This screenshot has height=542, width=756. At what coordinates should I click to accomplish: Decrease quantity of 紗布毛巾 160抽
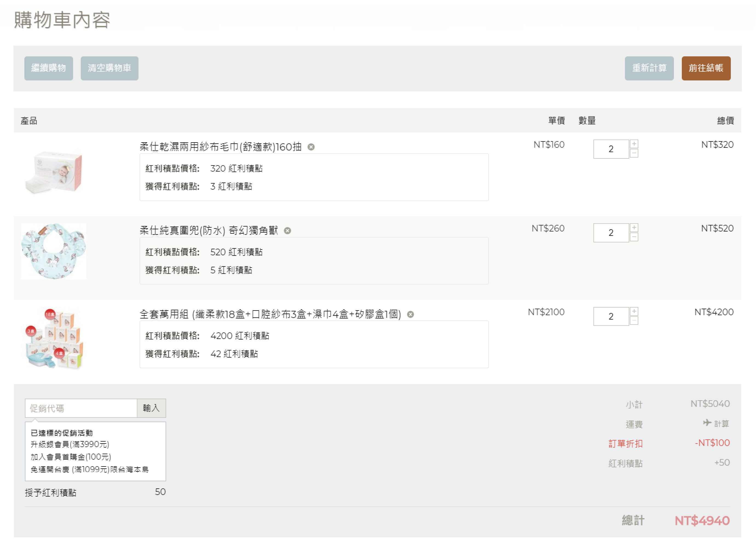pyautogui.click(x=634, y=153)
